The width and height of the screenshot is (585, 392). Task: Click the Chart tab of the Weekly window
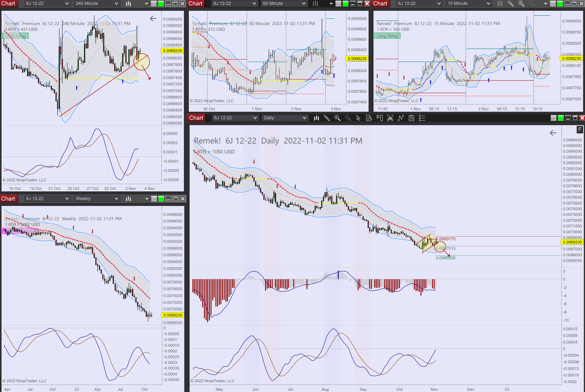(8, 199)
